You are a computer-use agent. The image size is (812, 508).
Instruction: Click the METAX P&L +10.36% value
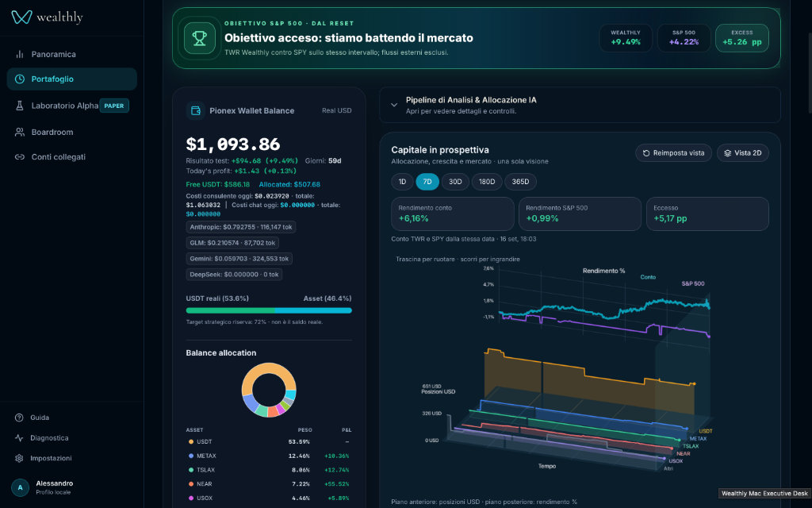(336, 456)
